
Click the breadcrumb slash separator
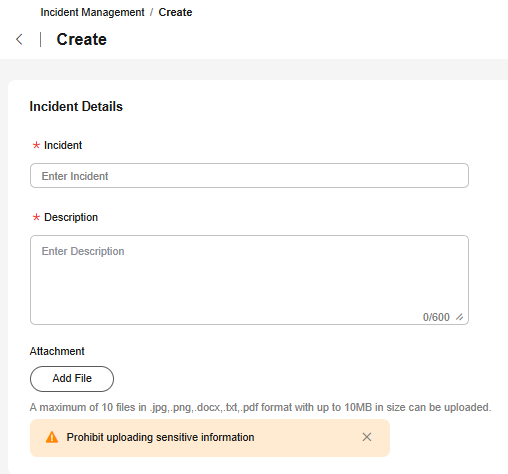point(151,12)
